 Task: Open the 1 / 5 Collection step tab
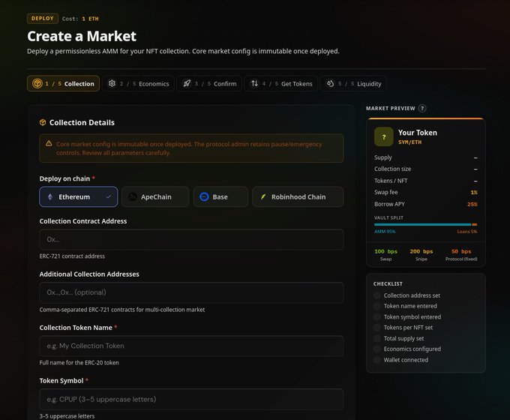pos(64,83)
